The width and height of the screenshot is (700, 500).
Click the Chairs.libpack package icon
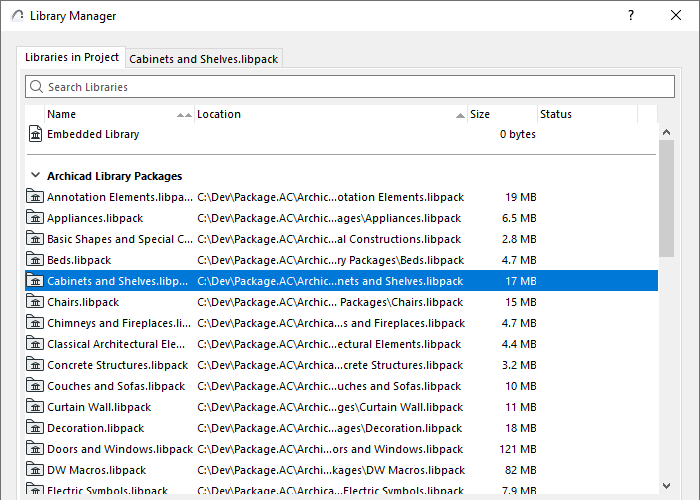36,302
